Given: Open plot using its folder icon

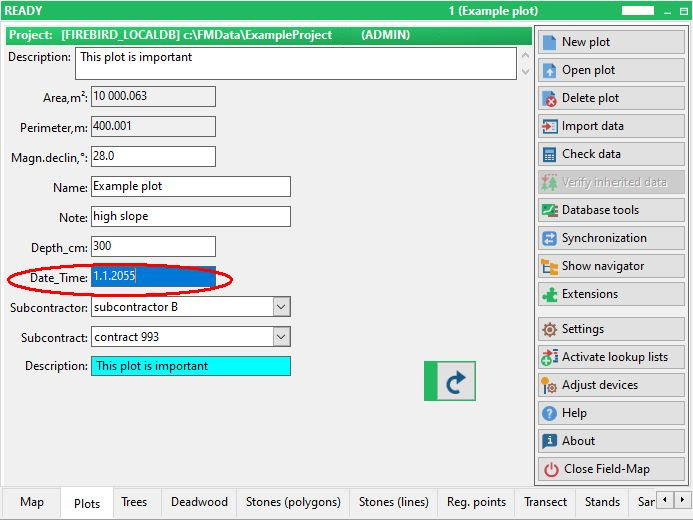Looking at the screenshot, I should click(550, 70).
